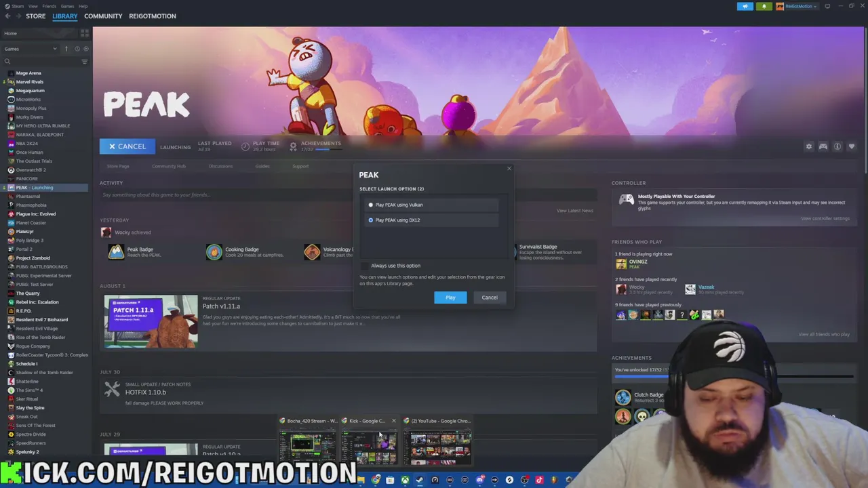Select Play PEAK using DX12 option
The height and width of the screenshot is (488, 868).
(433, 220)
